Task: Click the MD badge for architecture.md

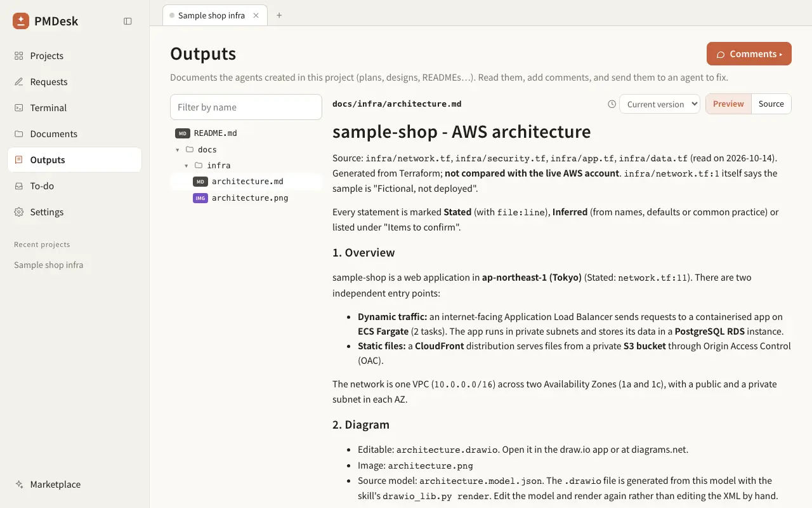Action: point(200,182)
